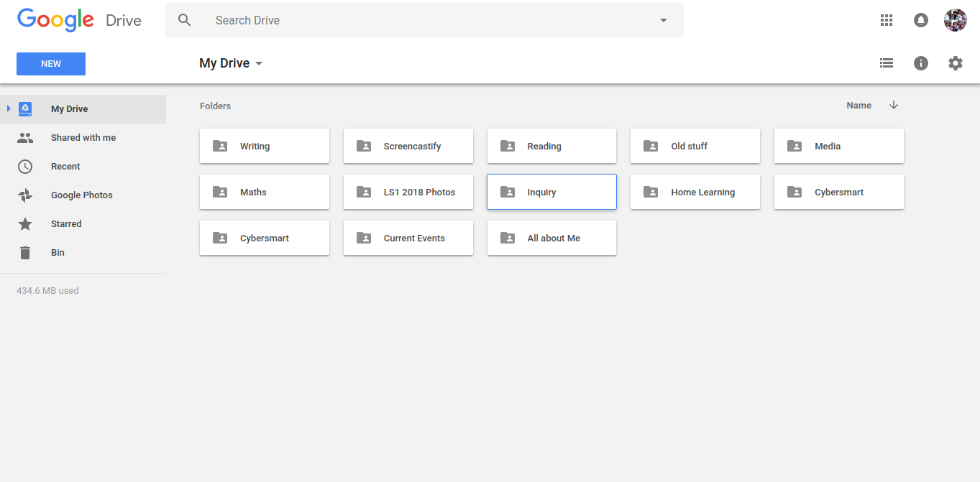The width and height of the screenshot is (980, 482).
Task: Click the Name sort header
Action: pos(858,106)
